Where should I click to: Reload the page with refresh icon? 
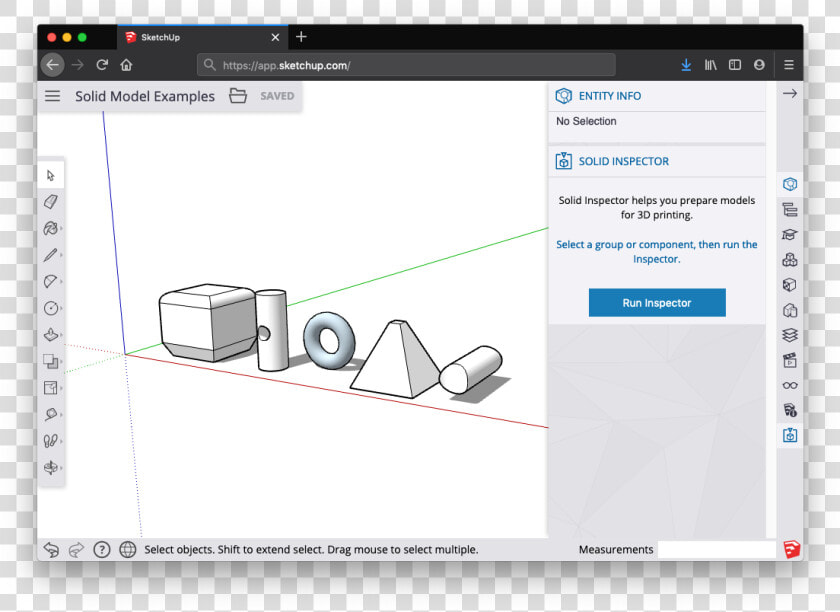[102, 65]
